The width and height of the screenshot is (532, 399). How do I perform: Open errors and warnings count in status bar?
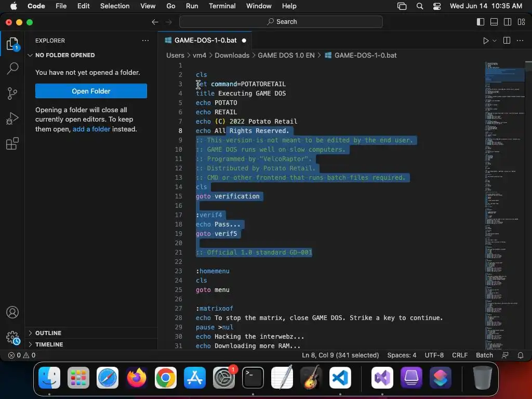[x=22, y=355]
